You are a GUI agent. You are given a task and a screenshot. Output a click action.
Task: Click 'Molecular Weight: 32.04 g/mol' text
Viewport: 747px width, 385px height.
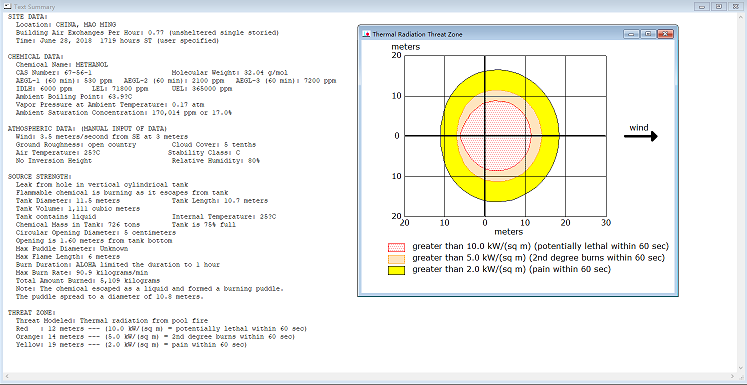230,72
